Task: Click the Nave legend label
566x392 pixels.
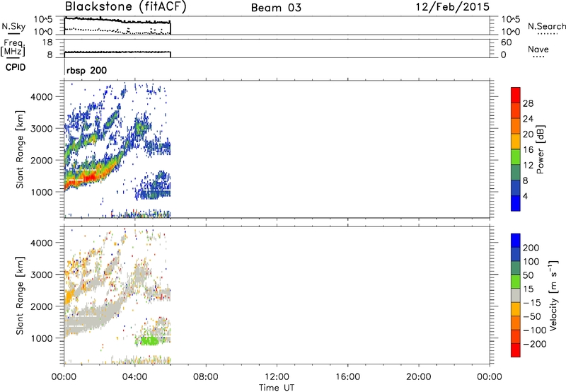Action: coord(538,50)
